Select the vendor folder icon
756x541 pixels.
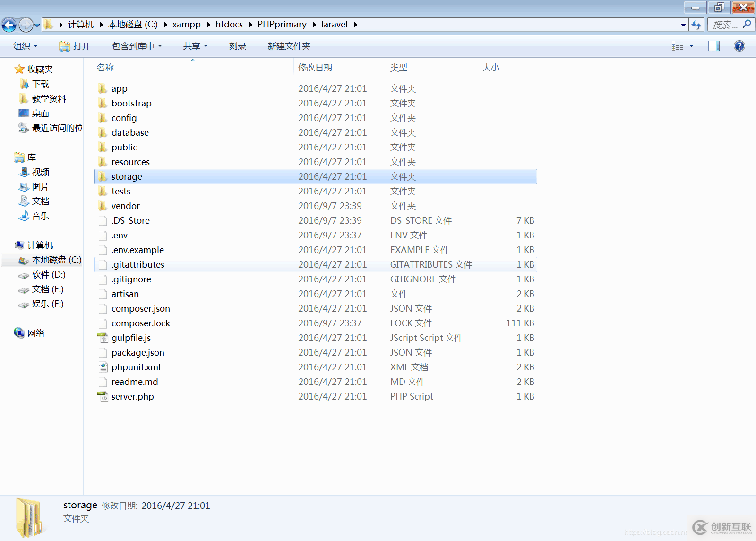(x=103, y=206)
